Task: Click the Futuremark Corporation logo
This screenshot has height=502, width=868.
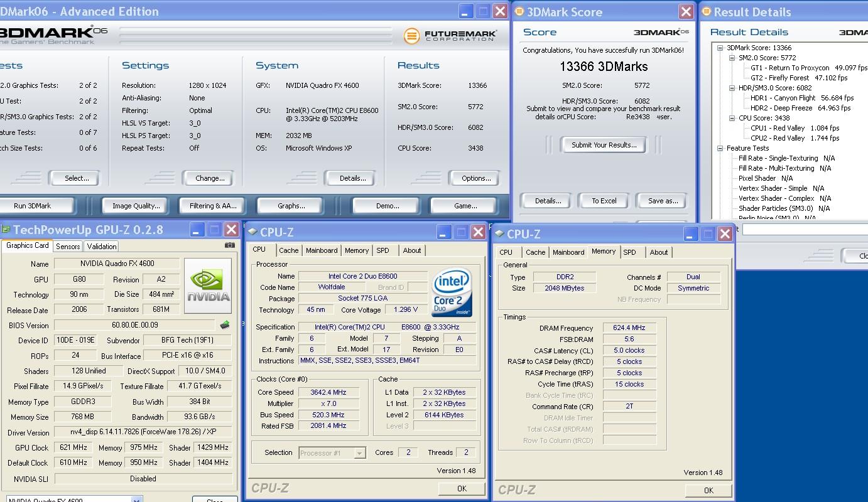Action: 451,36
